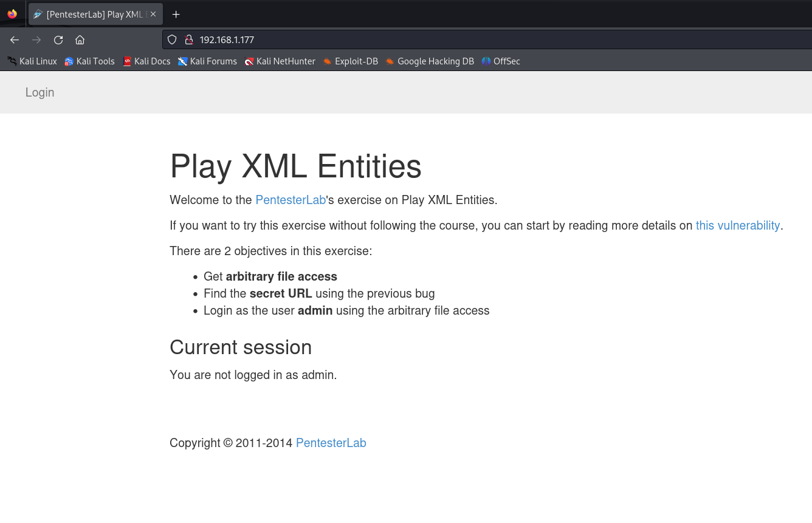Reload the current page

(58, 40)
